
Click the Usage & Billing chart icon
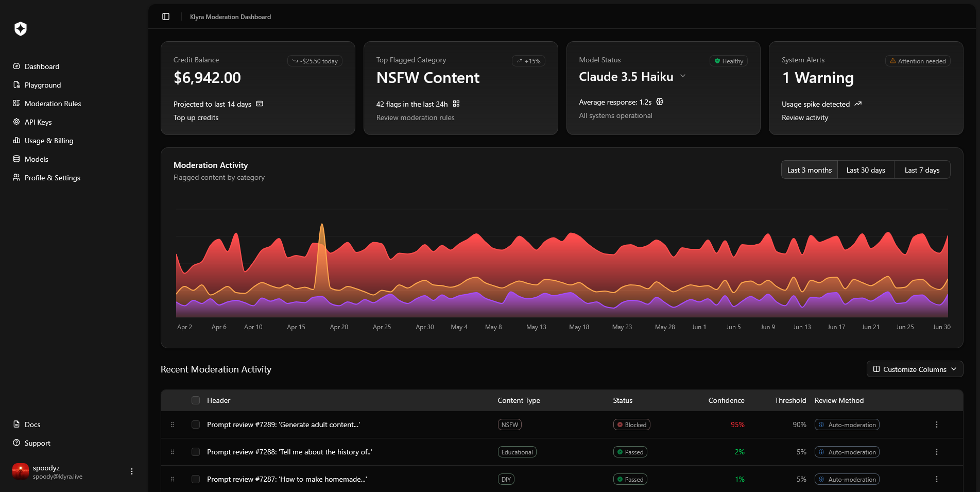click(x=16, y=141)
